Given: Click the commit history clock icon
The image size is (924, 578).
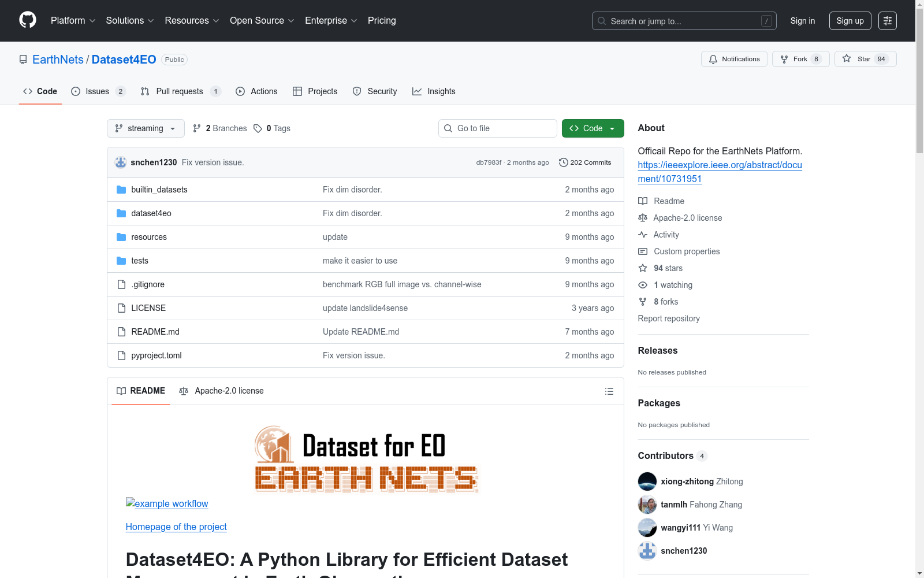Looking at the screenshot, I should (563, 162).
